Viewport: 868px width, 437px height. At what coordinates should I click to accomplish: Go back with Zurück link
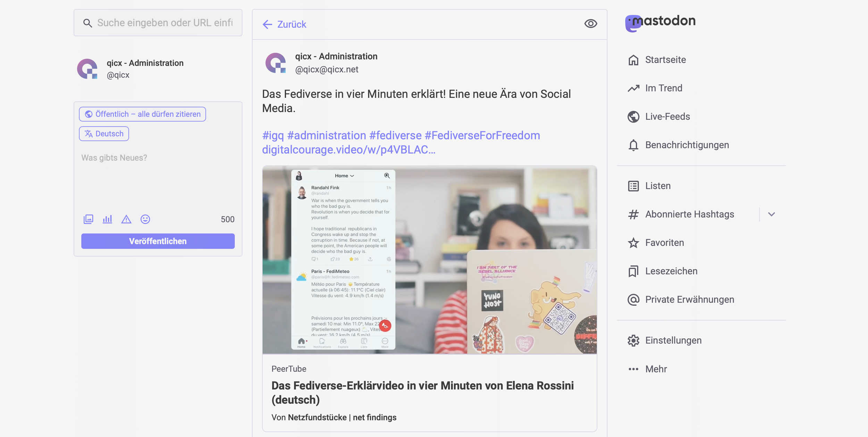(x=285, y=24)
